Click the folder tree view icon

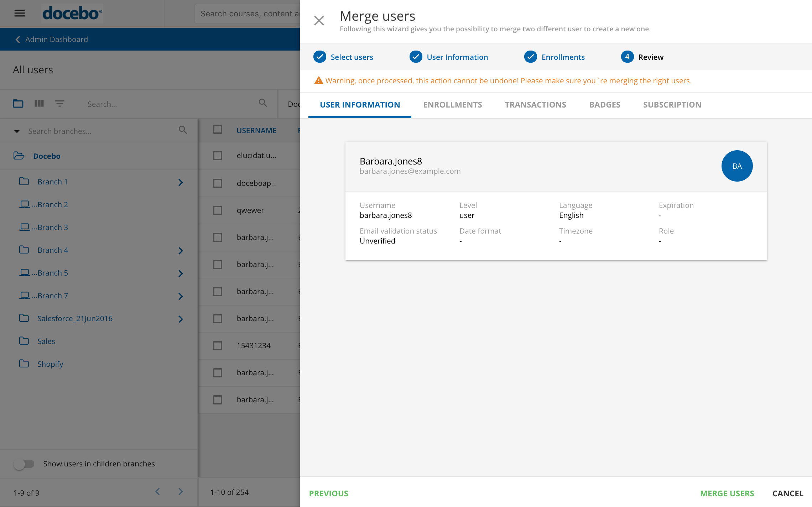tap(18, 104)
